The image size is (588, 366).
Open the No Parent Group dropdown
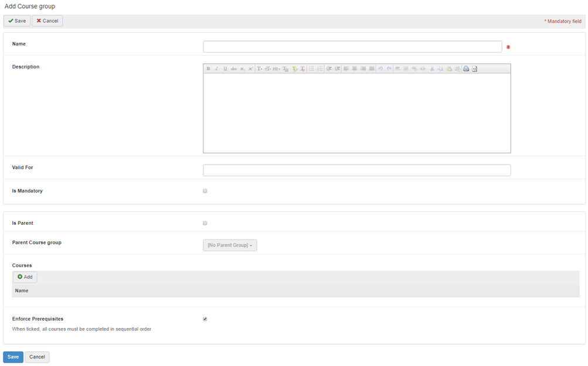(230, 245)
